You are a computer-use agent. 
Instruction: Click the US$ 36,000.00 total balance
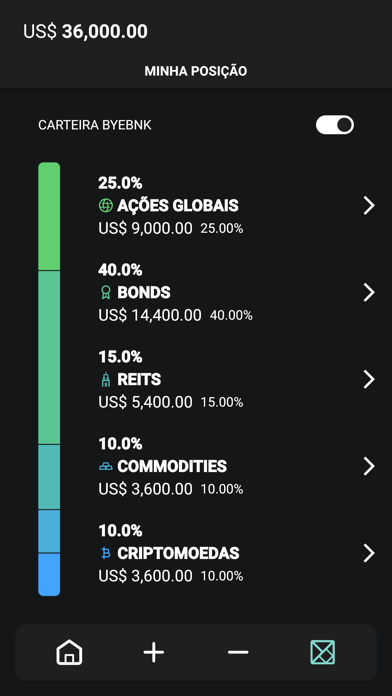[x=85, y=32]
